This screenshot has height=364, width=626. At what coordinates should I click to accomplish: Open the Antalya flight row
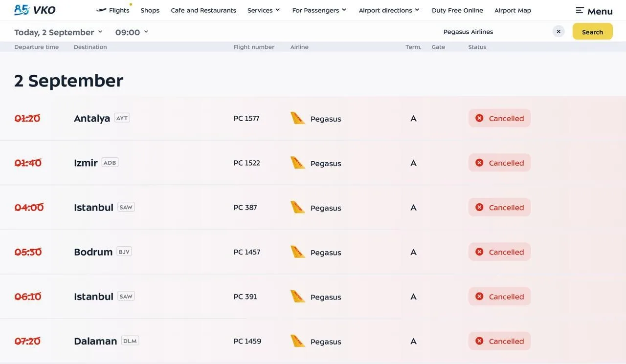click(313, 118)
